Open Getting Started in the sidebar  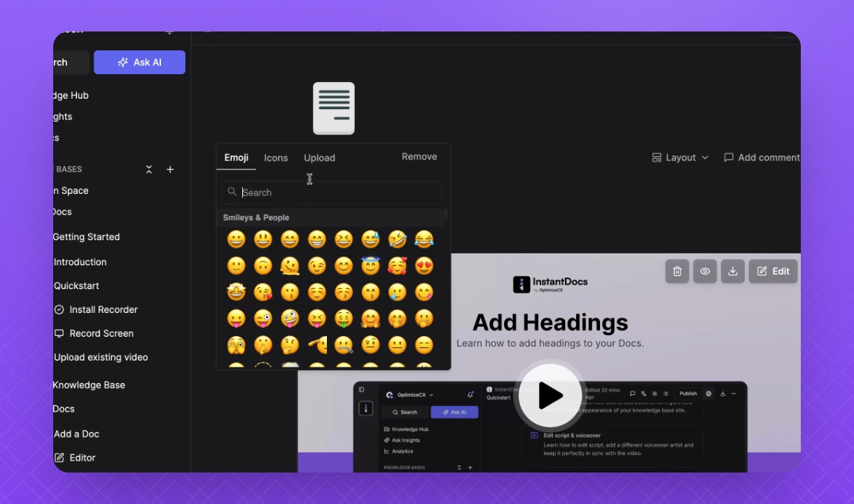point(86,237)
